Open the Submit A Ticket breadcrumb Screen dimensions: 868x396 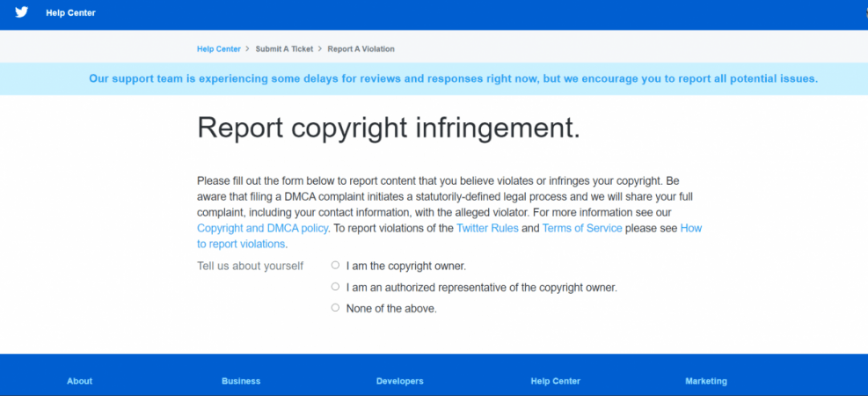[284, 48]
